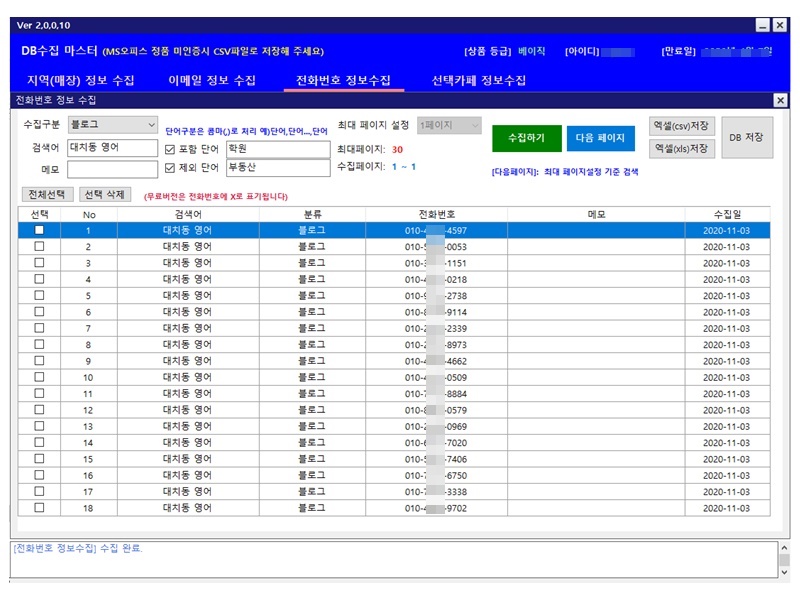
Task: Click the max page value 30
Action: [397, 149]
